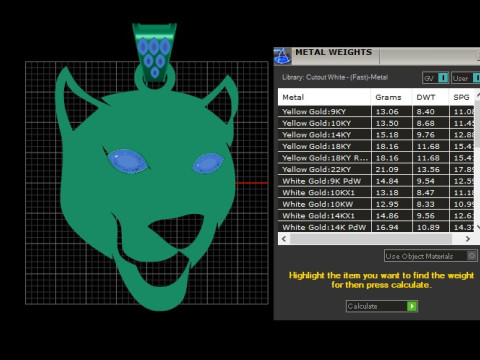Click the 15.18 grams cell

point(391,135)
